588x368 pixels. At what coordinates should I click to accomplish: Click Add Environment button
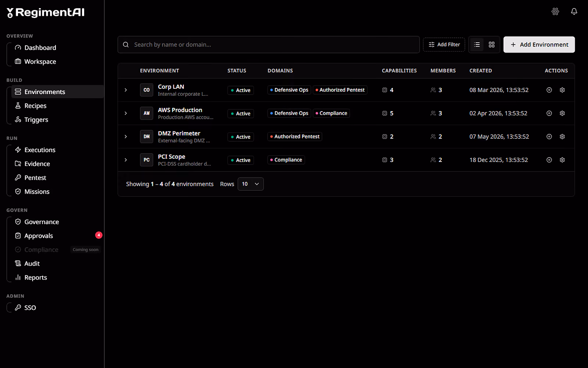pyautogui.click(x=539, y=45)
